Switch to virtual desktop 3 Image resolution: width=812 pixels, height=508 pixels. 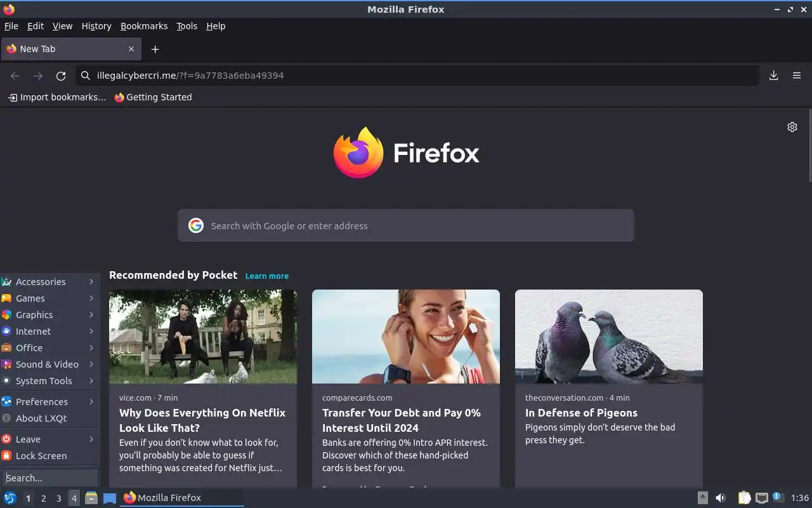point(58,498)
